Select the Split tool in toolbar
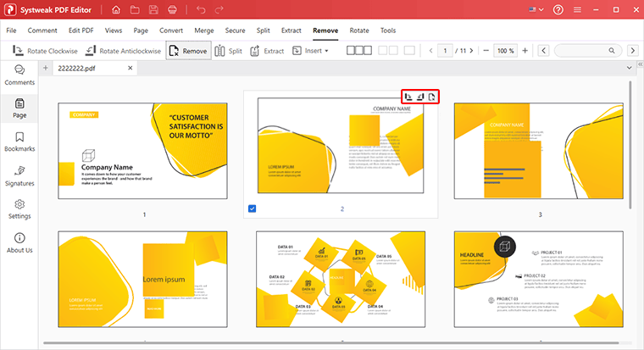The width and height of the screenshot is (644, 350). [x=228, y=51]
